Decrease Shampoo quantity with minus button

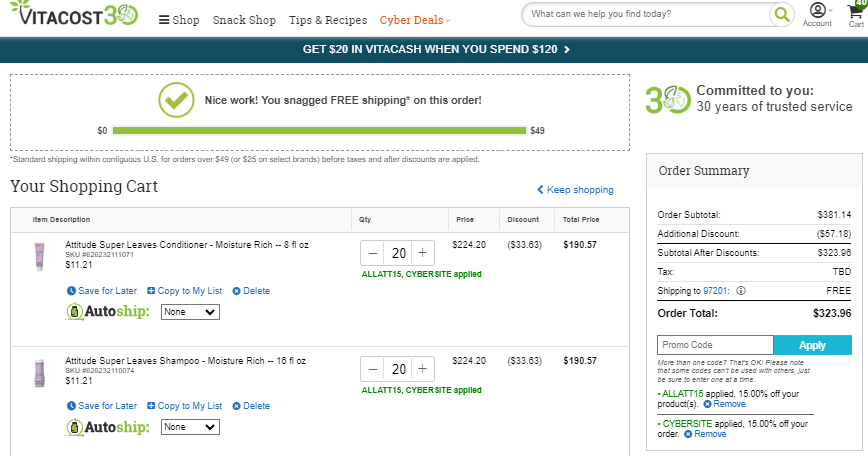click(x=373, y=369)
